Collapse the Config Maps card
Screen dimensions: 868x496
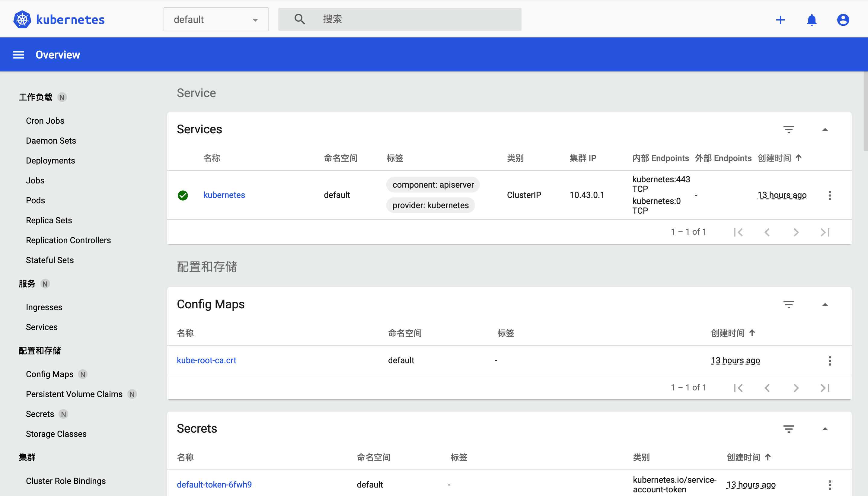(825, 304)
